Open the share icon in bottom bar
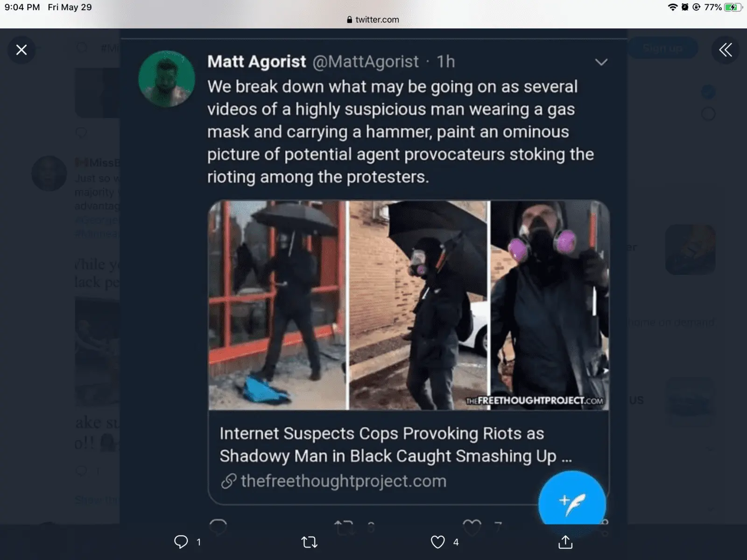This screenshot has width=747, height=560. [565, 542]
